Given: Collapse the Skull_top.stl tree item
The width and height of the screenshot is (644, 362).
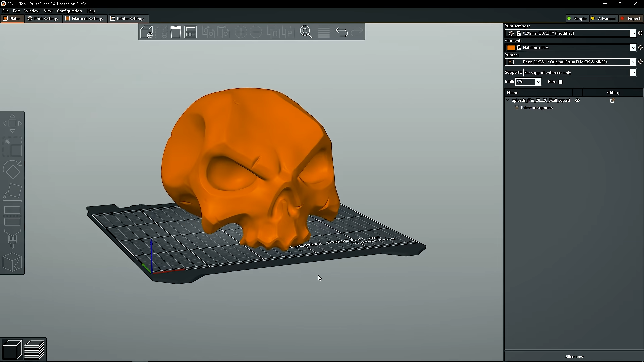Looking at the screenshot, I should point(507,100).
